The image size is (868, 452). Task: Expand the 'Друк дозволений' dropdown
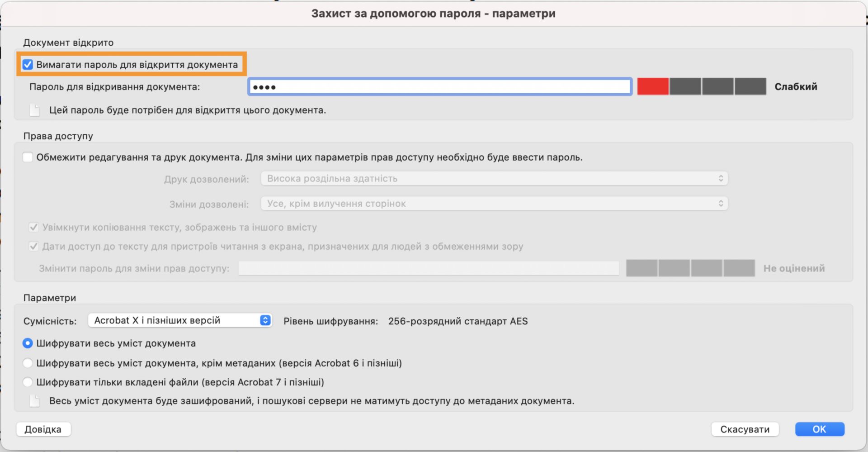pos(494,179)
